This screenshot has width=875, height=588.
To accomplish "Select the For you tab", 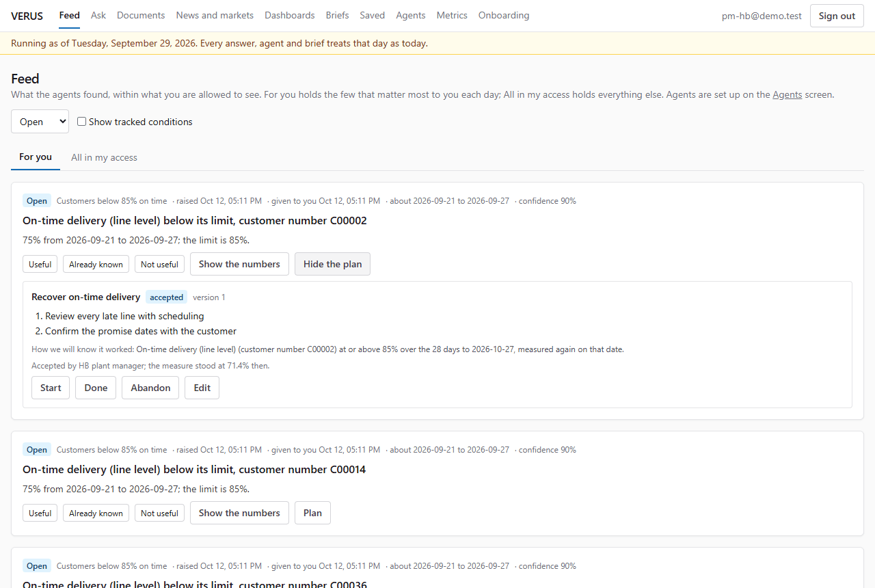I will [x=36, y=157].
